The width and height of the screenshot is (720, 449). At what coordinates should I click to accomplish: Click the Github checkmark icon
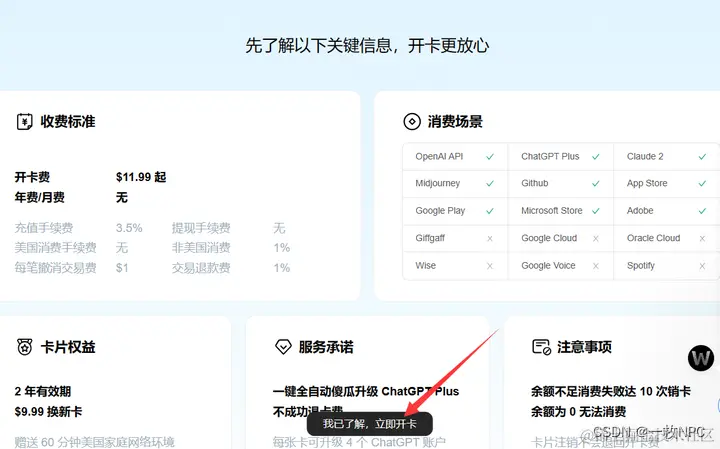pyautogui.click(x=596, y=183)
